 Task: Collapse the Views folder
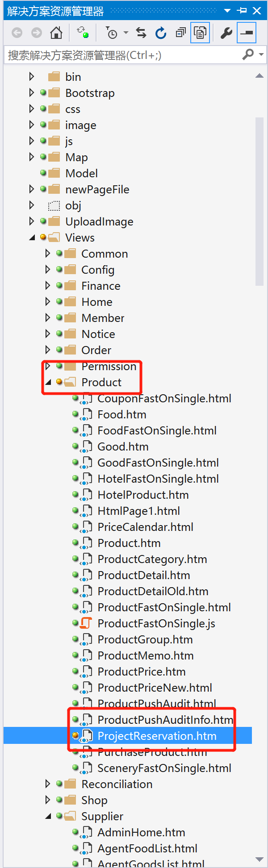point(32,238)
